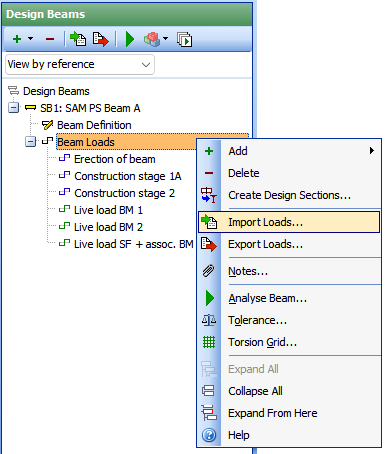Choose Expand From Here menu entry

tap(289, 413)
